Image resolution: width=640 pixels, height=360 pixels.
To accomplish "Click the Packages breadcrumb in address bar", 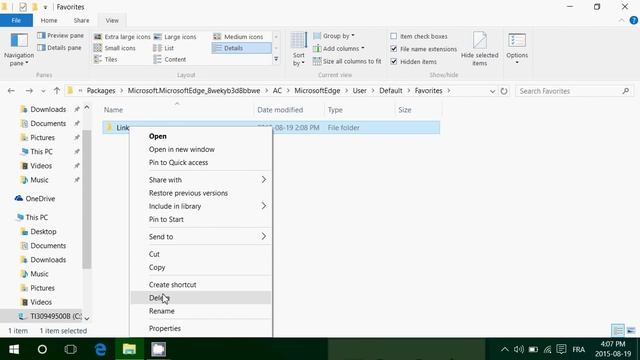I will [x=101, y=91].
